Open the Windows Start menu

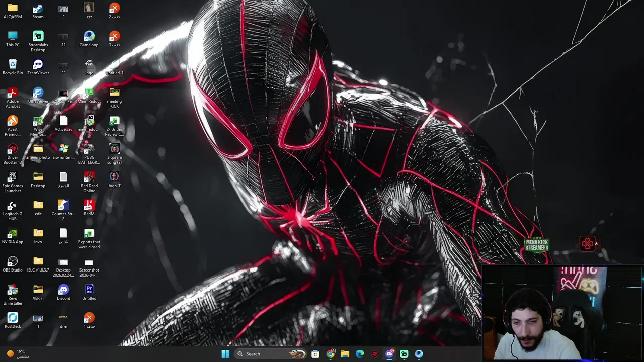225,354
